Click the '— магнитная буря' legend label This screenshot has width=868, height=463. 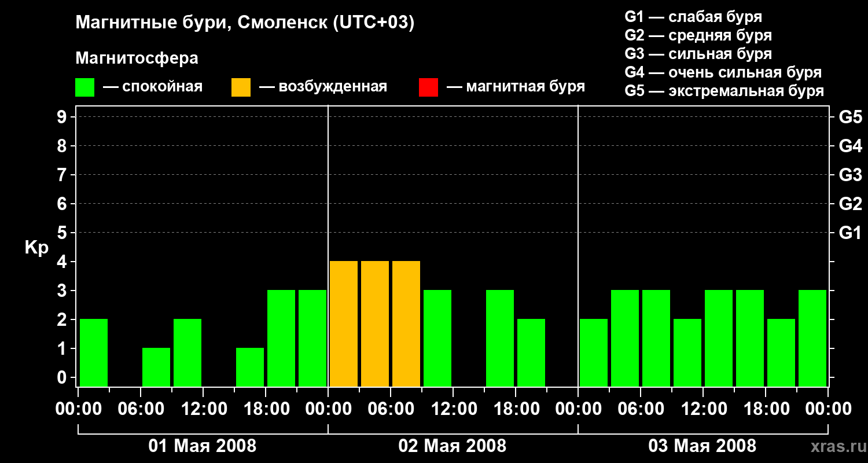tap(516, 87)
